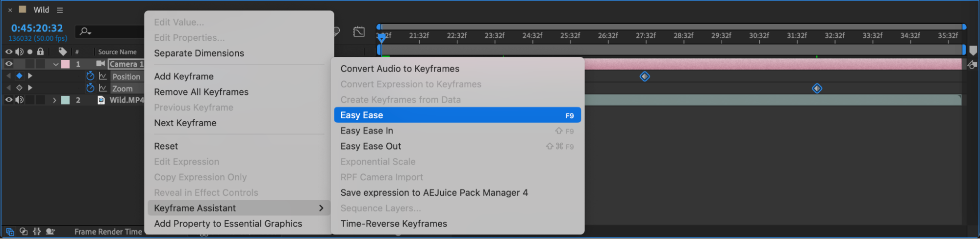Screen dimensions: 980x239
Task: Expand or collapse Layer Switches pane icon
Action: point(10,232)
